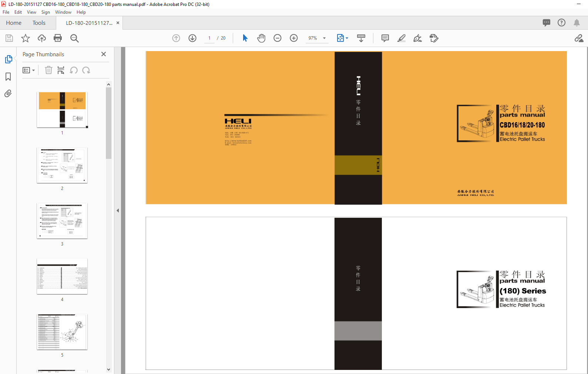The image size is (588, 374).
Task: Switch to the Home tab
Action: click(14, 23)
